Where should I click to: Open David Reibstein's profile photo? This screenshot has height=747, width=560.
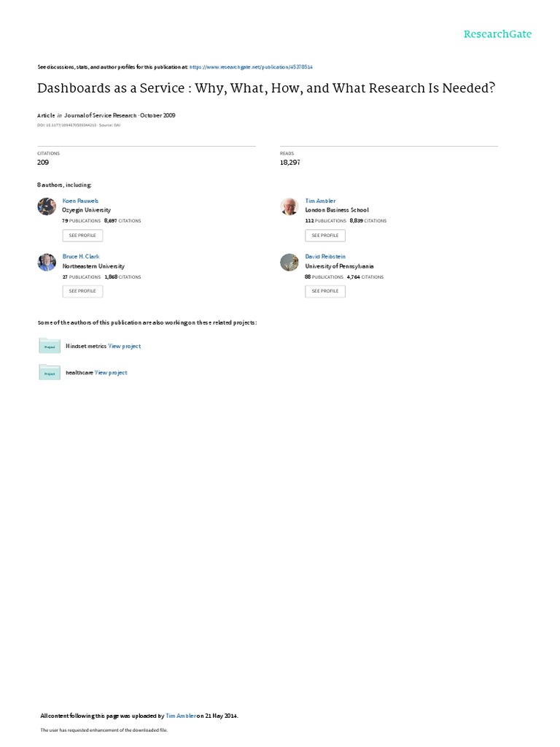click(x=289, y=262)
